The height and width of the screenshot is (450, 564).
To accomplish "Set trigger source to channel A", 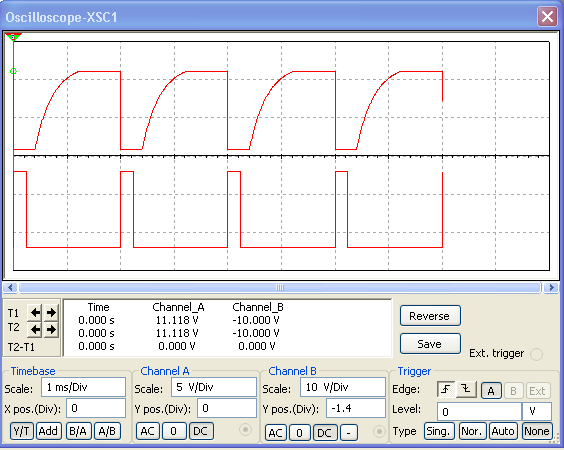I will click(x=491, y=391).
